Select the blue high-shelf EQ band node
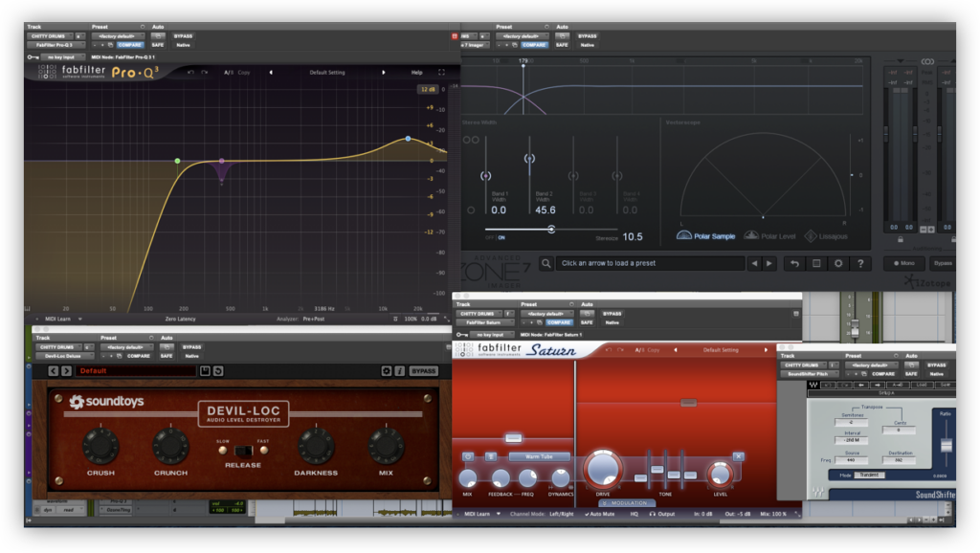Screen dimensions: 980x553 pos(408,139)
